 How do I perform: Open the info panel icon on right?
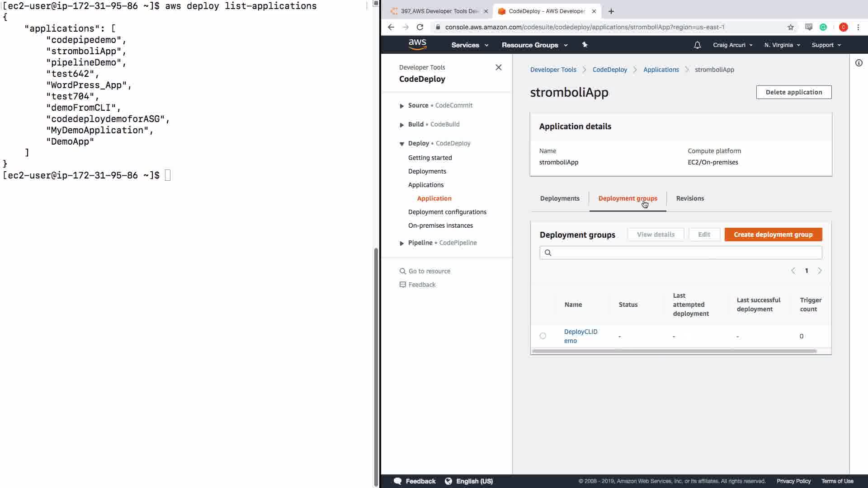859,63
